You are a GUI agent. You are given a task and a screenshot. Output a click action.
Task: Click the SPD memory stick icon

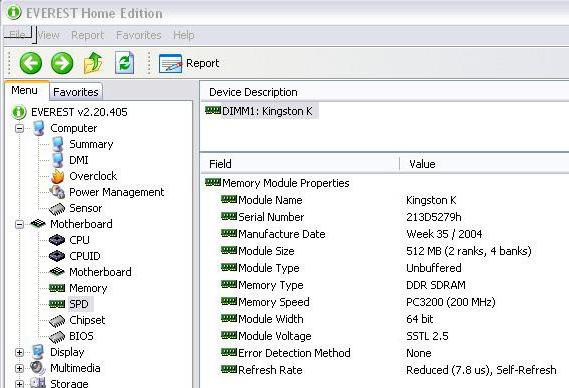click(x=57, y=304)
